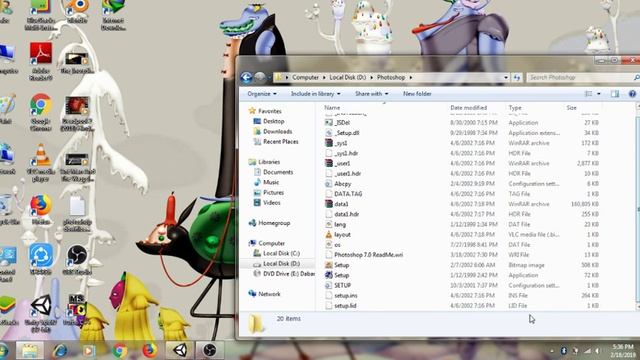640x360 pixels.
Task: Sort by Type column header
Action: pyautogui.click(x=515, y=108)
